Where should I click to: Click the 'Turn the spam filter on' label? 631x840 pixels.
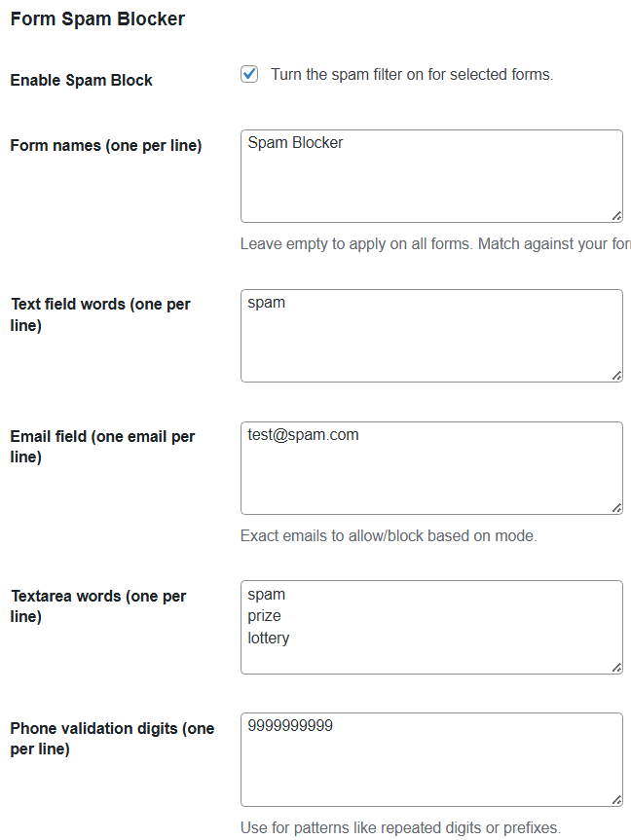pos(411,75)
